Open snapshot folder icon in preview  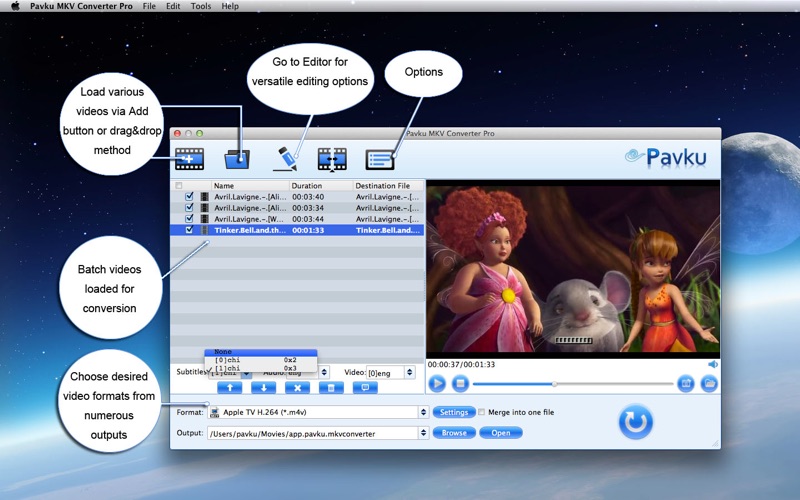click(x=709, y=383)
